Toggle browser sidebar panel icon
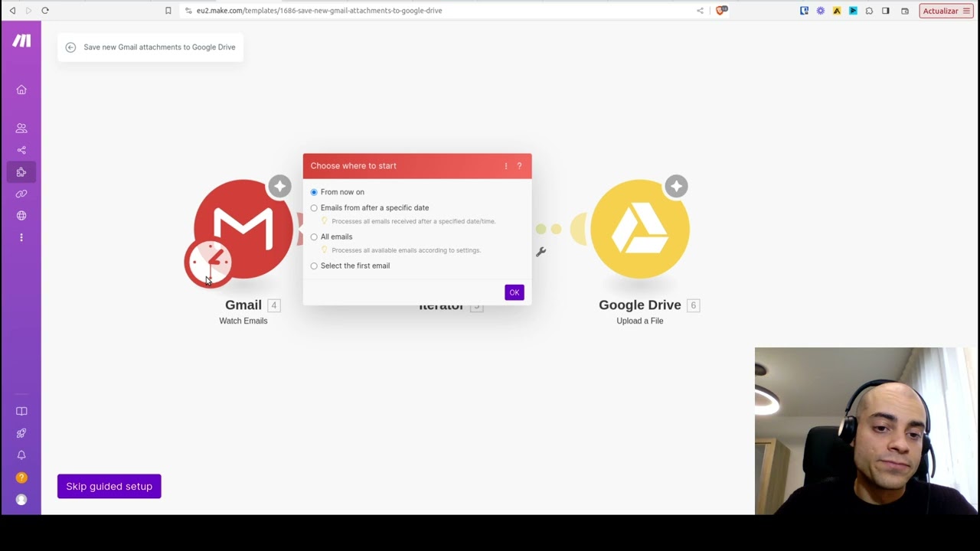The height and width of the screenshot is (551, 980). click(x=886, y=11)
